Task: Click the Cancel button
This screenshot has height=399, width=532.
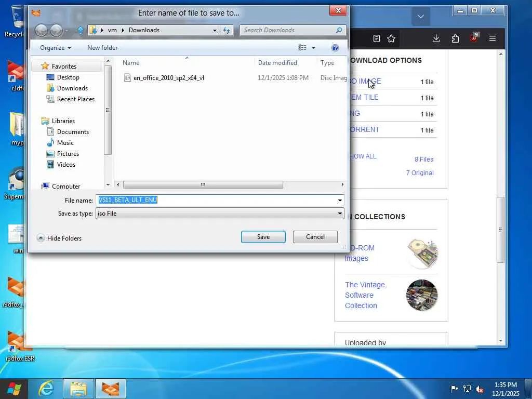Action: (315, 237)
